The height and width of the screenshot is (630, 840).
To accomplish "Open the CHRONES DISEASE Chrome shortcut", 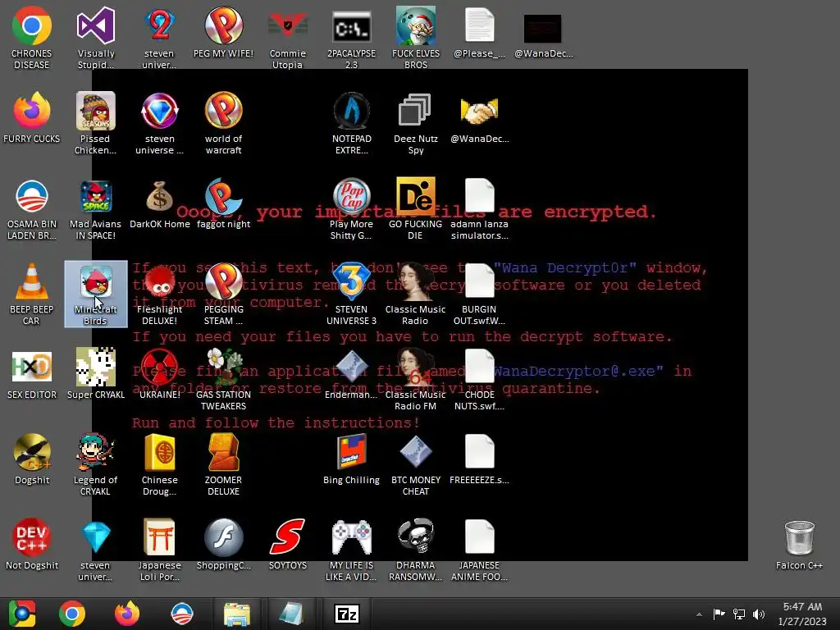I will [32, 25].
